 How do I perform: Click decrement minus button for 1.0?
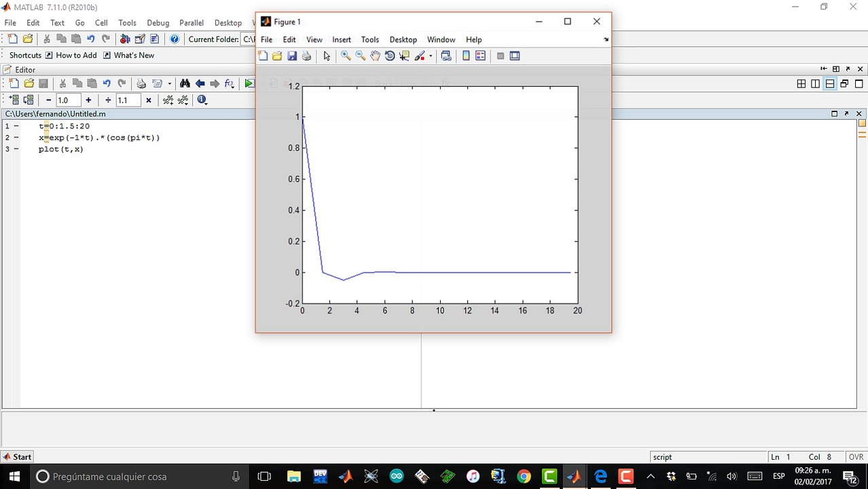pyautogui.click(x=48, y=100)
